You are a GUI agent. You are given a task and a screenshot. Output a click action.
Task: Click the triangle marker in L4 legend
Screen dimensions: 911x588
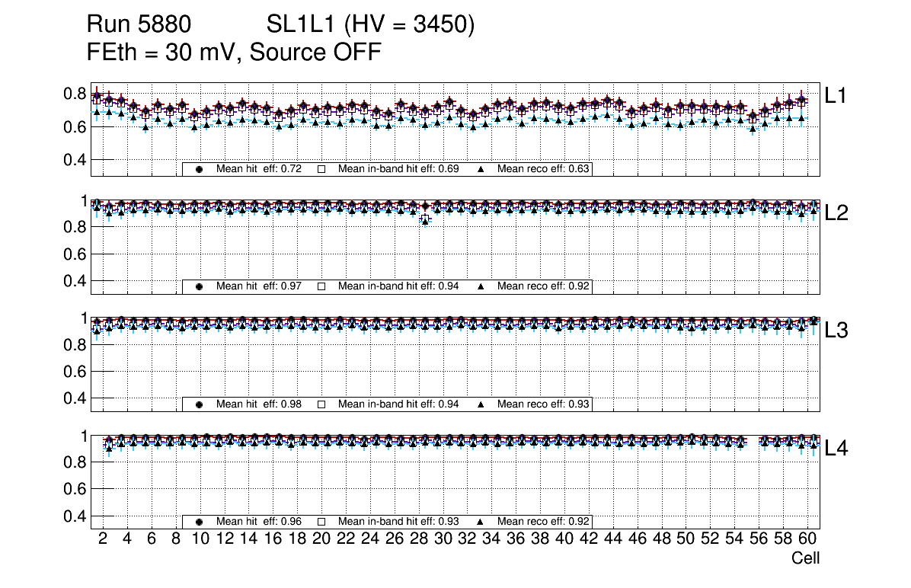481,522
